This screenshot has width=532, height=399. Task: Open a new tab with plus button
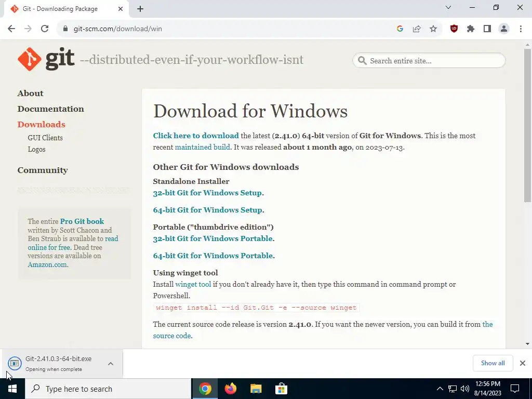[140, 9]
